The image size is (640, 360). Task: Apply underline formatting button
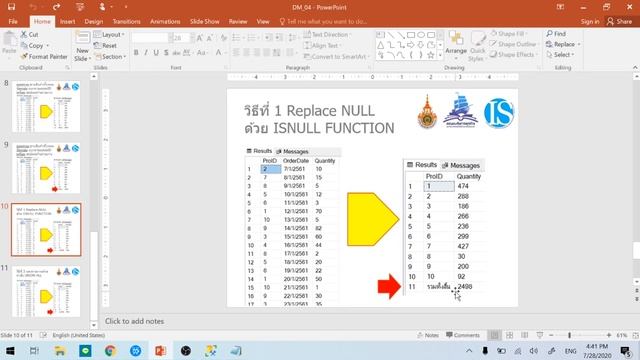click(156, 53)
